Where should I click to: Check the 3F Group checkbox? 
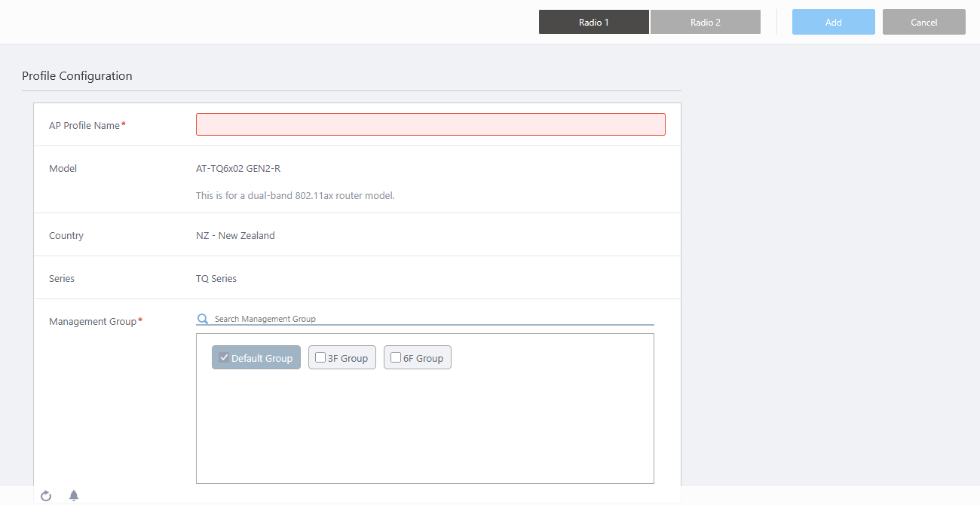click(320, 357)
